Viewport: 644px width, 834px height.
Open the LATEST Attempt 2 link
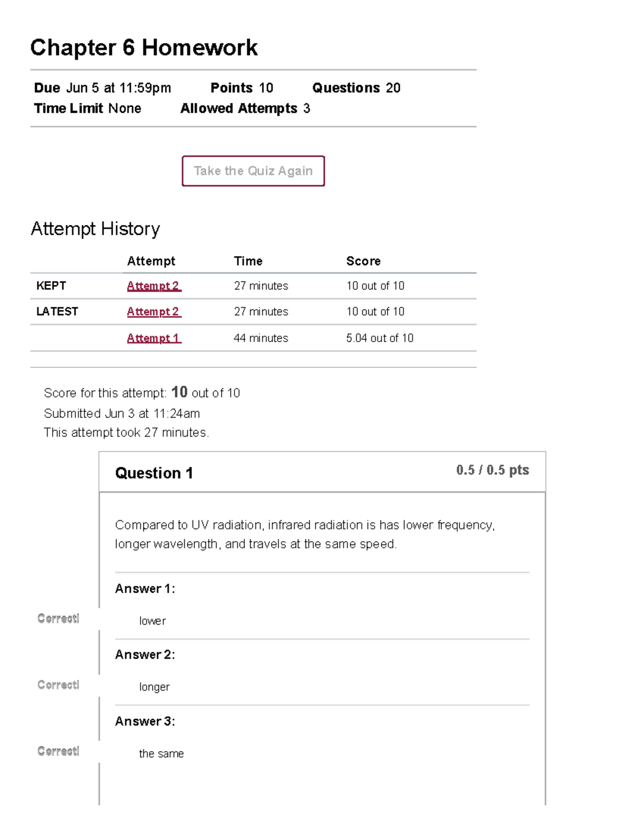[x=153, y=311]
